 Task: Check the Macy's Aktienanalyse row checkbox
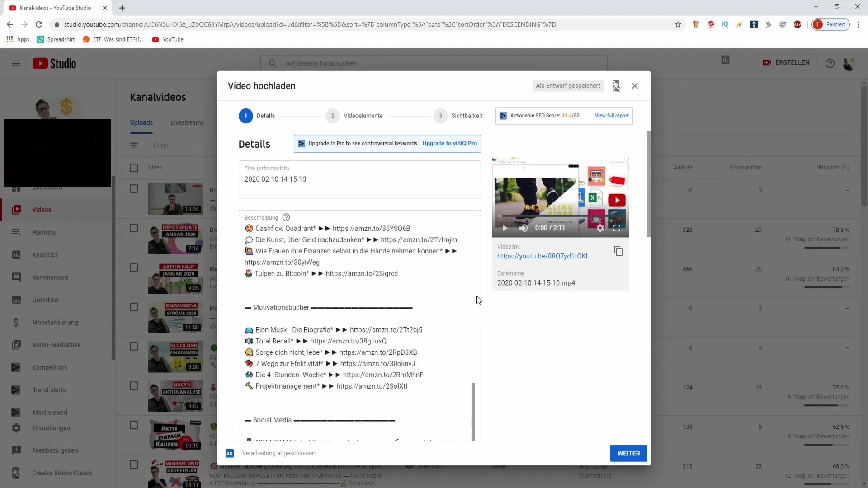pyautogui.click(x=134, y=386)
